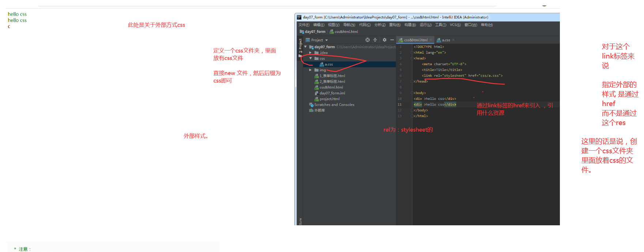Click the day07_form.iml file icon
The image size is (644, 252).
click(x=316, y=93)
